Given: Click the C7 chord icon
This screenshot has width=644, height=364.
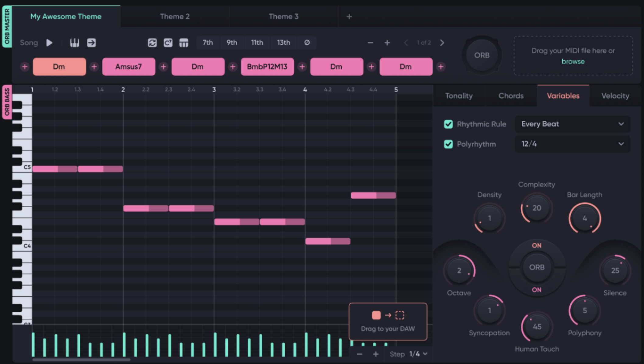Looking at the screenshot, I should click(168, 43).
